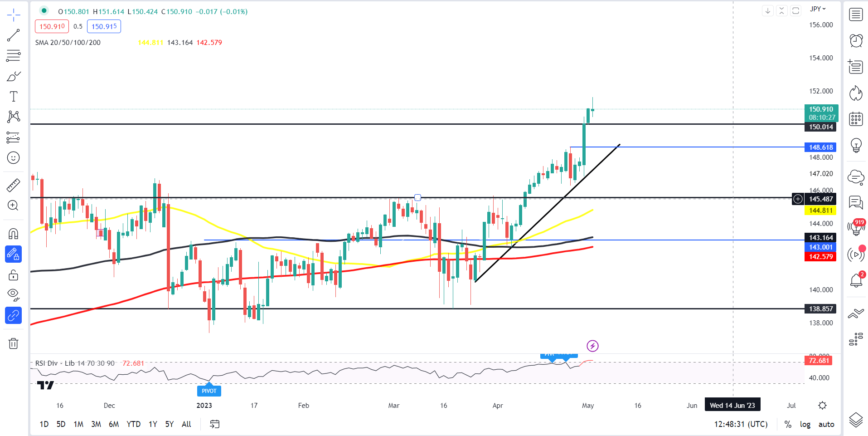Open the data window panel
868x436 pixels.
(856, 67)
